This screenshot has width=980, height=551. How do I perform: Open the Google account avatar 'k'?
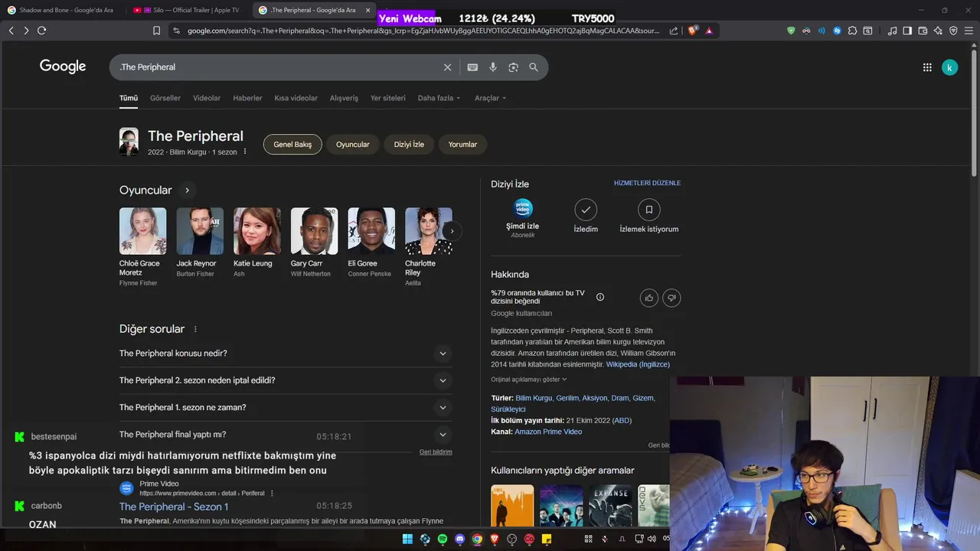coord(949,67)
